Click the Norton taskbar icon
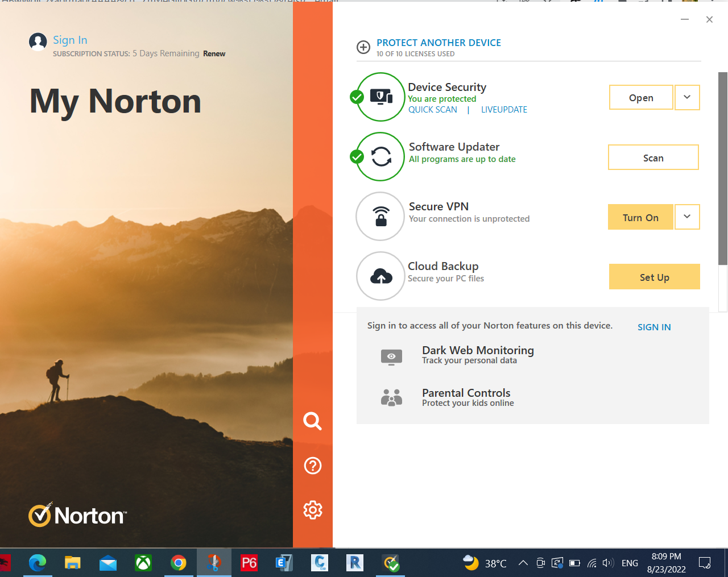This screenshot has width=728, height=577. point(391,563)
